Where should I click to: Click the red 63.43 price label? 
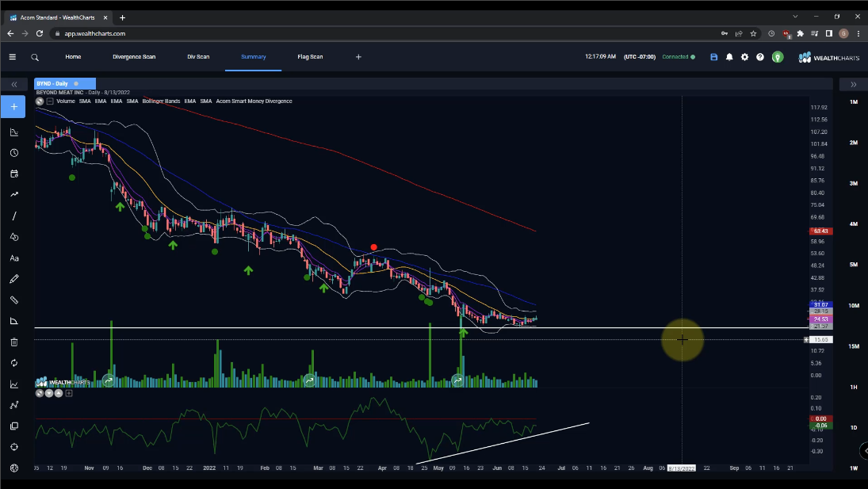[x=821, y=231]
